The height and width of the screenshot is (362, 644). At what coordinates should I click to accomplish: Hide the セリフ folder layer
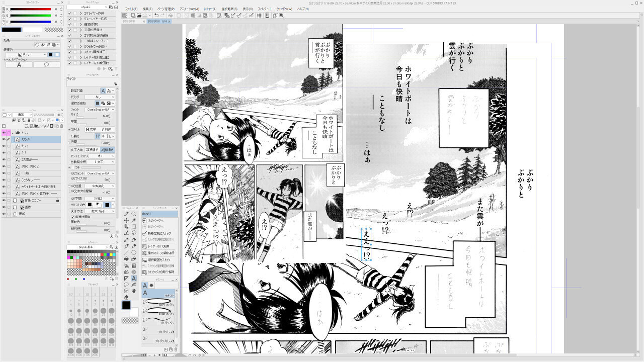point(4,133)
